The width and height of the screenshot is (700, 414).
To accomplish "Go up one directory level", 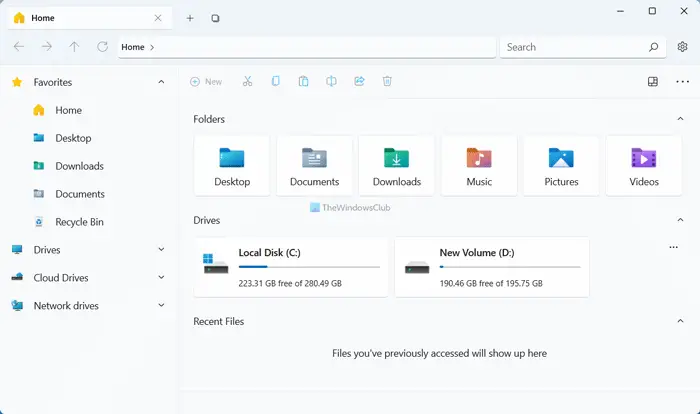I will [x=74, y=46].
